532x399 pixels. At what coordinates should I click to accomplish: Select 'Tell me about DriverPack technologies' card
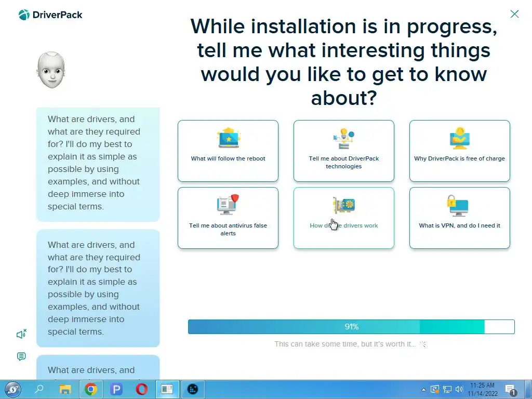point(344,151)
